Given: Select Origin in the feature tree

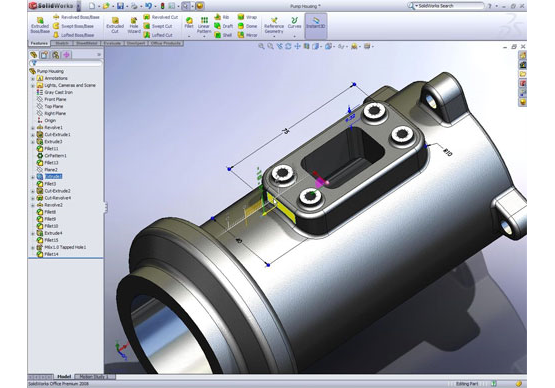Looking at the screenshot, I should pos(46,121).
